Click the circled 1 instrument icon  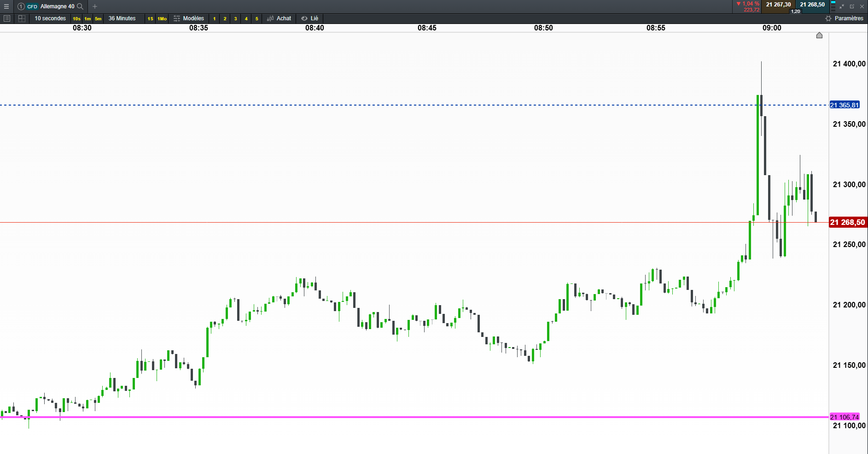[21, 6]
